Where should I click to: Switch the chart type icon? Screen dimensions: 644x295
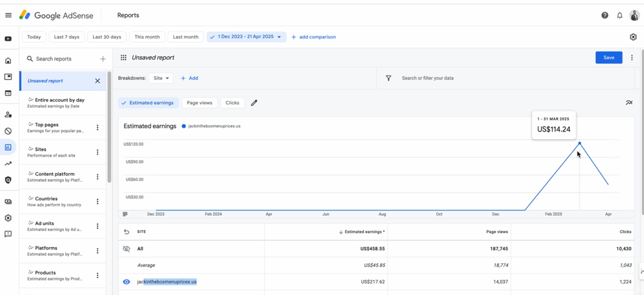(629, 103)
